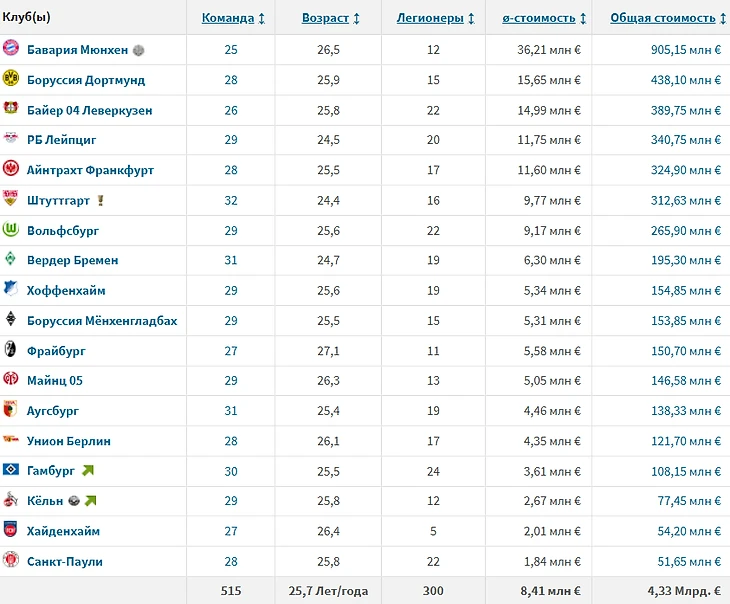Screen dimensions: 730x604
Task: Sort the table by Возраст column
Action: (x=325, y=18)
